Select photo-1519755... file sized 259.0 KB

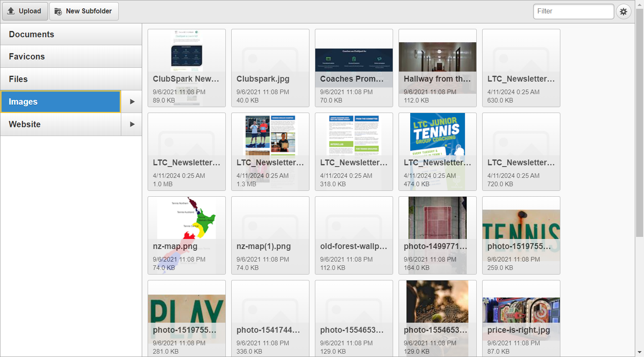click(521, 235)
